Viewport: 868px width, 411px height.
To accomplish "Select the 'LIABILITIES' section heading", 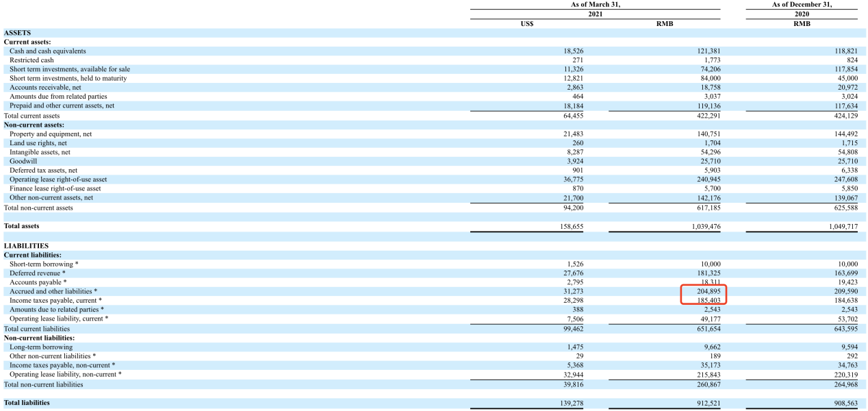I will point(26,245).
